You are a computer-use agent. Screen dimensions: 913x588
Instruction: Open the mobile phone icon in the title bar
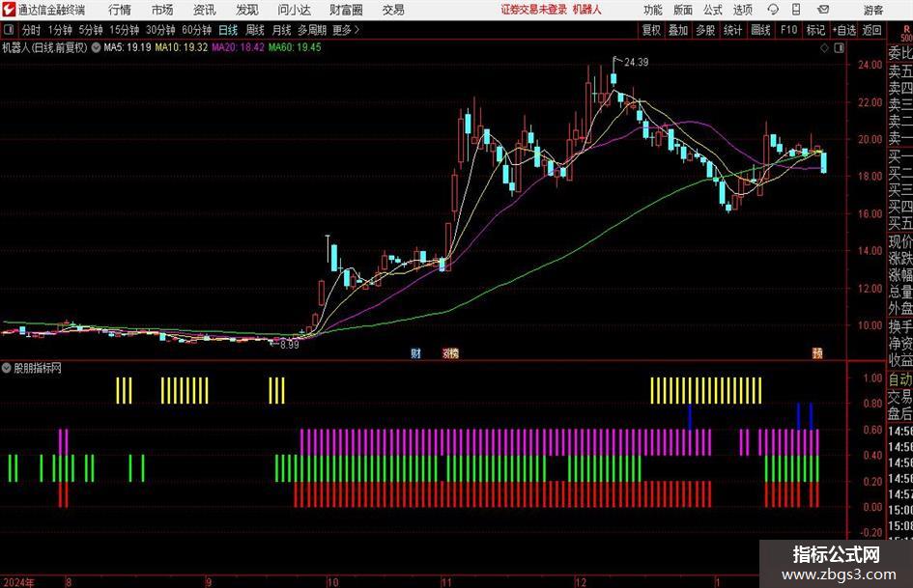coord(796,10)
